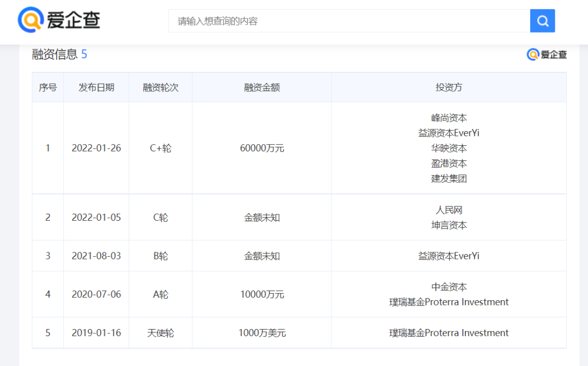Click the 爱企查 watermark logo above table
This screenshot has width=588, height=366.
pyautogui.click(x=547, y=54)
